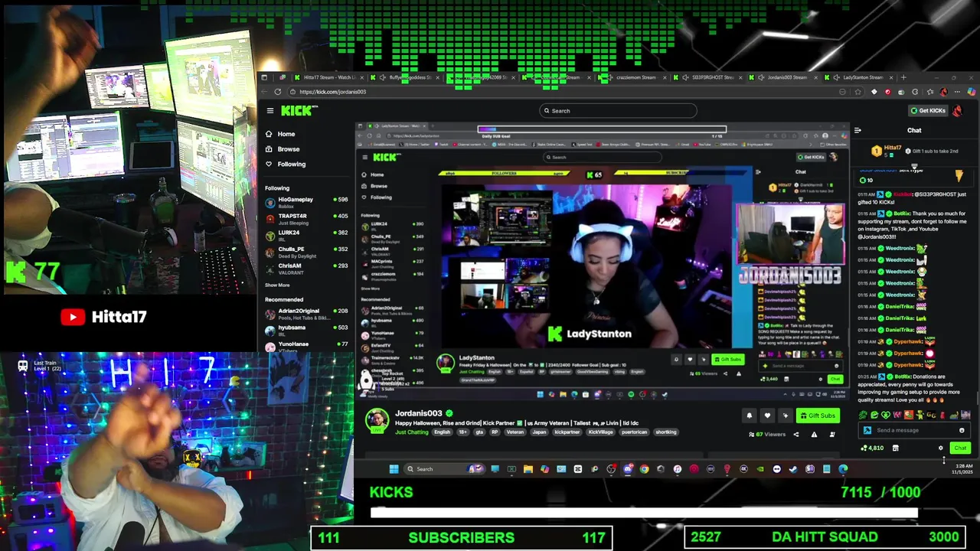
Task: Select the puertorican tag
Action: pyautogui.click(x=635, y=432)
